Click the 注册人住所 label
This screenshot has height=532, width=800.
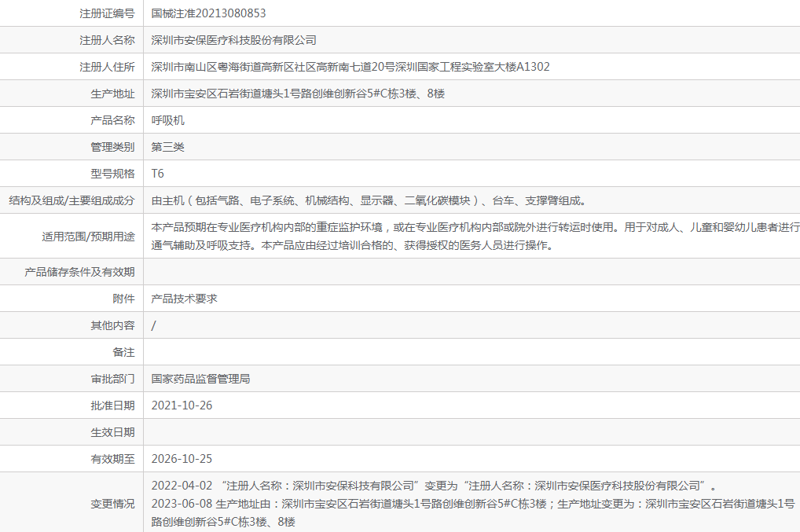point(107,67)
